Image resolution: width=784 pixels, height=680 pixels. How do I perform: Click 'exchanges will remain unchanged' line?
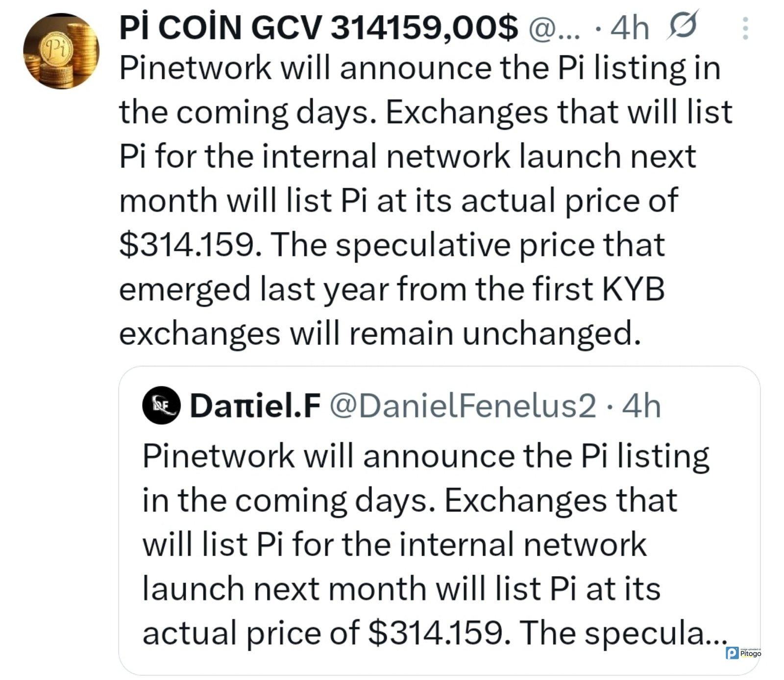point(380,333)
